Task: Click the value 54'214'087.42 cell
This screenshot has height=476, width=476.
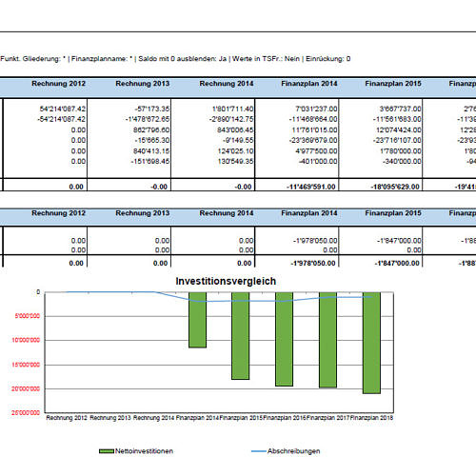Action: coord(63,109)
